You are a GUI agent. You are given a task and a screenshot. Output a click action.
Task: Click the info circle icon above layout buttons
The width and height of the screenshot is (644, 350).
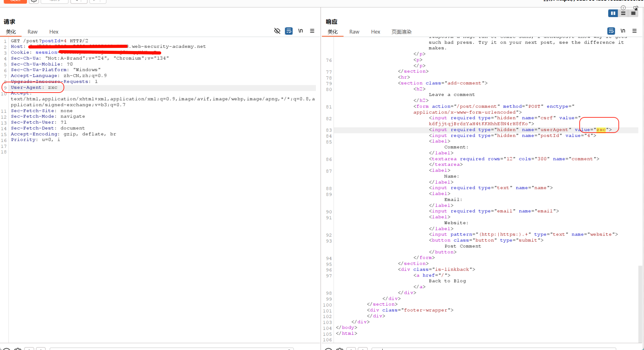tap(623, 8)
